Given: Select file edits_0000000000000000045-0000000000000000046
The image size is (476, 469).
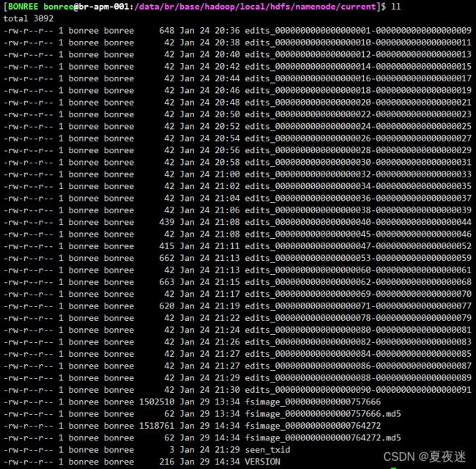Looking at the screenshot, I should 358,234.
